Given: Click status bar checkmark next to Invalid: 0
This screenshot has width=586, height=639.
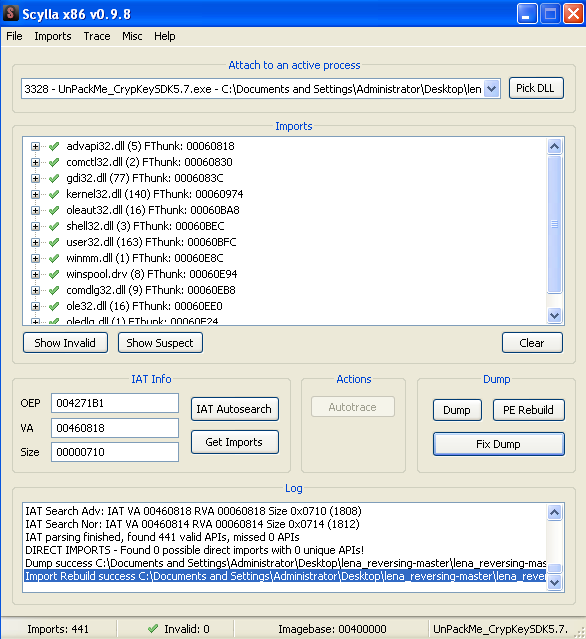Looking at the screenshot, I should [153, 628].
